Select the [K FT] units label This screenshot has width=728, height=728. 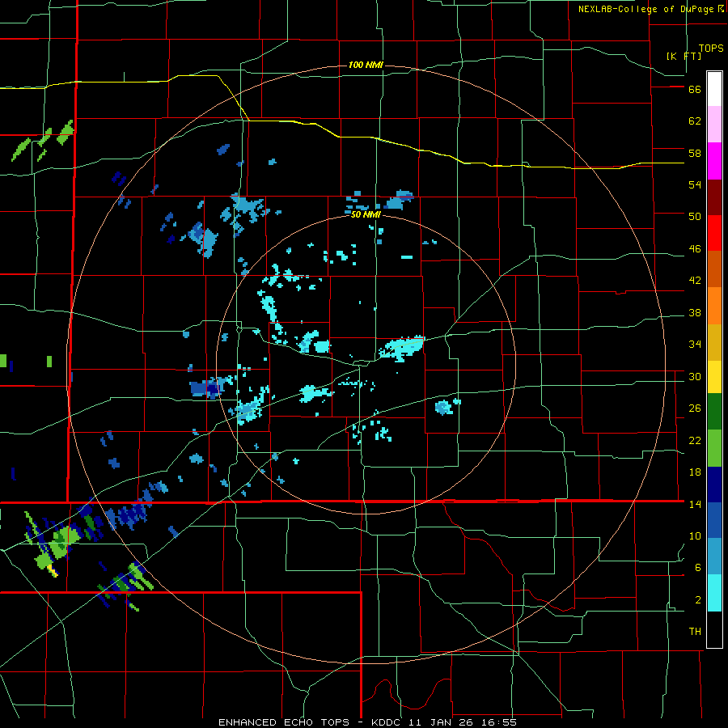point(684,56)
